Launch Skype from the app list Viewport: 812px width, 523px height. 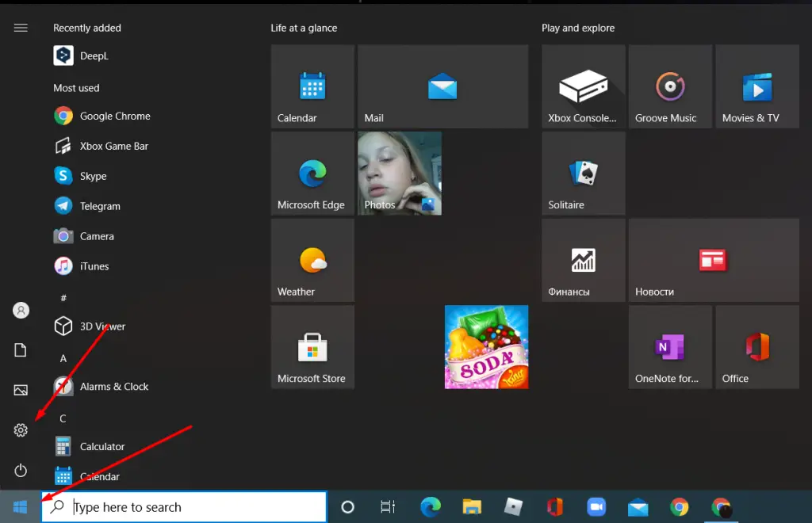[80, 176]
